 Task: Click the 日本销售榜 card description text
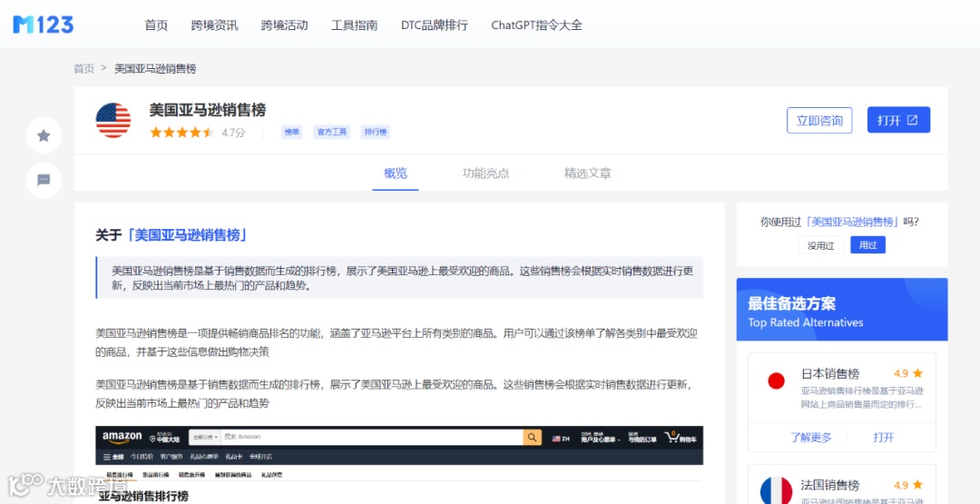tap(862, 397)
